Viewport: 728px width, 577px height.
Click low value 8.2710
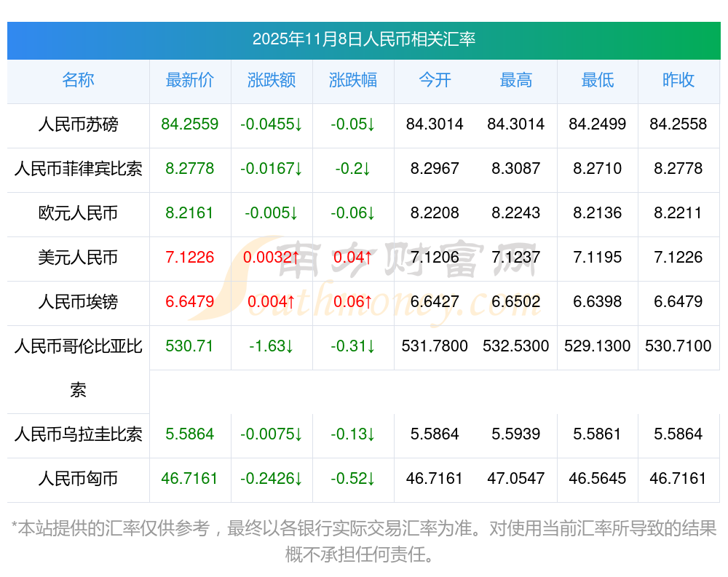pyautogui.click(x=598, y=169)
